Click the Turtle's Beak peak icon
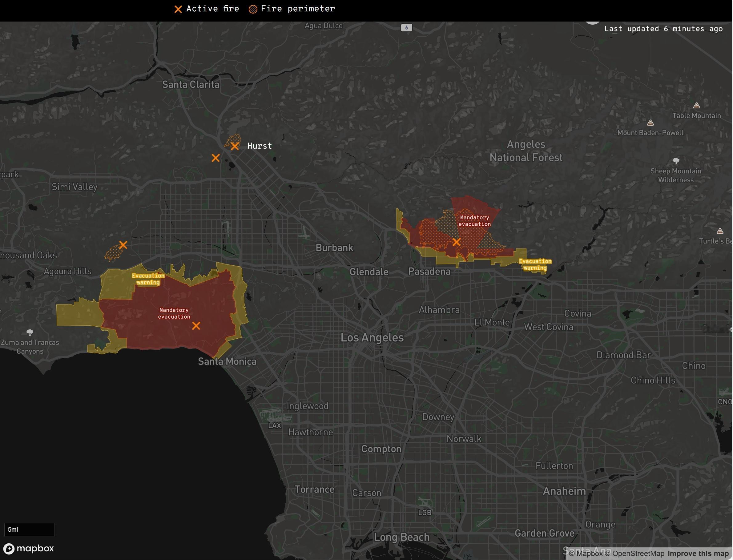733x560 pixels. 720,231
